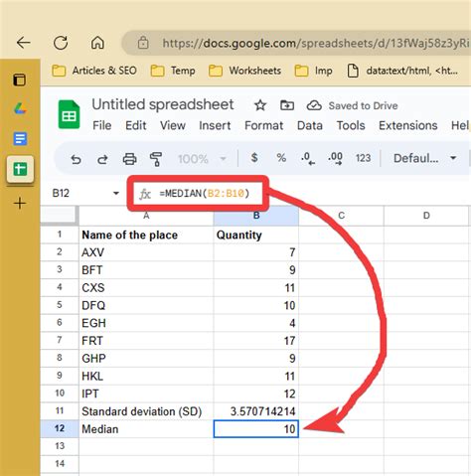The image size is (471, 476).
Task: Select column D header
Action: tap(426, 216)
